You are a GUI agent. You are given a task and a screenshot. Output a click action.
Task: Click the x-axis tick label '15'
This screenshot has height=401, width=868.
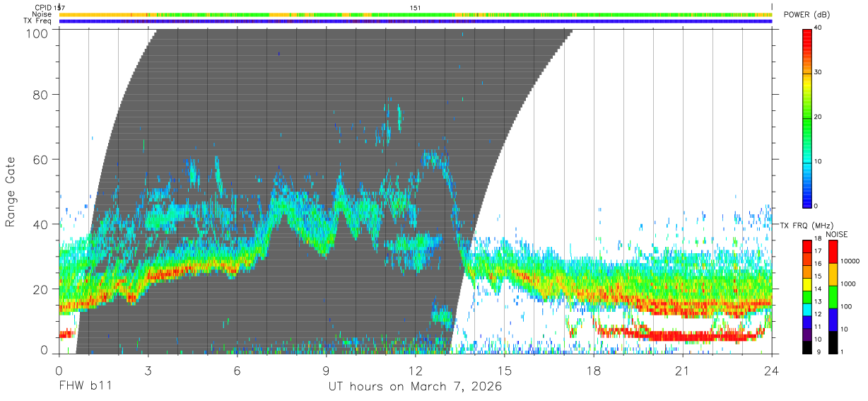click(505, 371)
